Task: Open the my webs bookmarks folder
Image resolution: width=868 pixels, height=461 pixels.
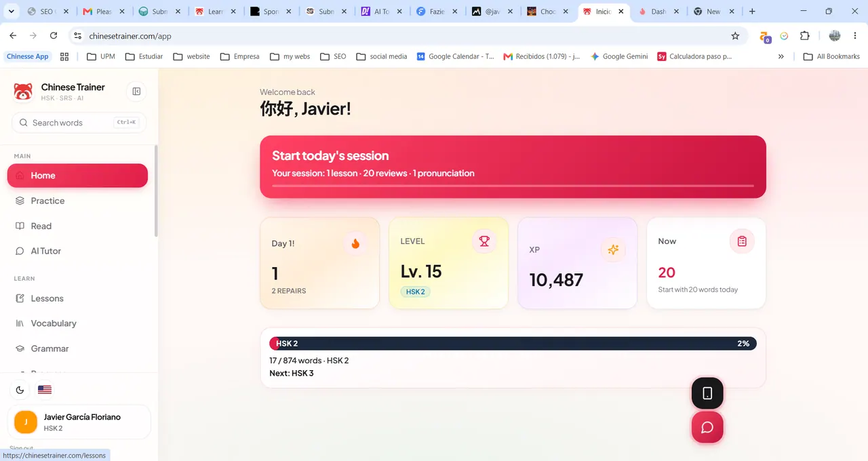Action: (290, 56)
